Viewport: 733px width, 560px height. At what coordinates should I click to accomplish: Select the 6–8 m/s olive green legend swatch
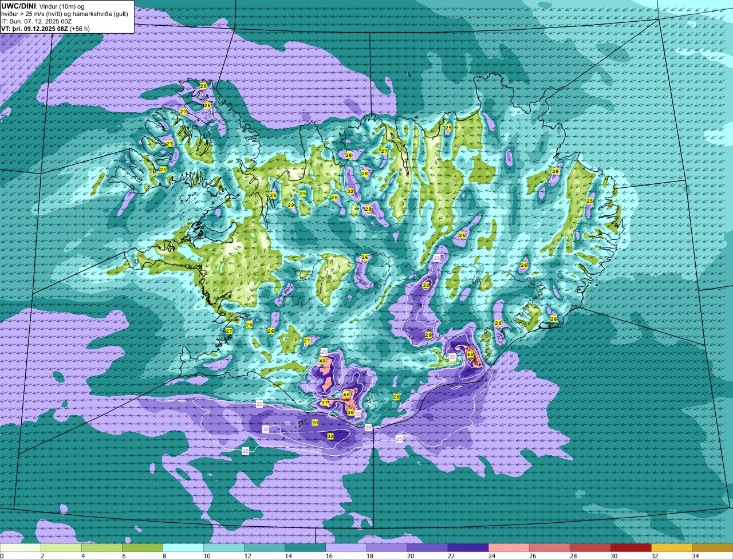pyautogui.click(x=142, y=548)
